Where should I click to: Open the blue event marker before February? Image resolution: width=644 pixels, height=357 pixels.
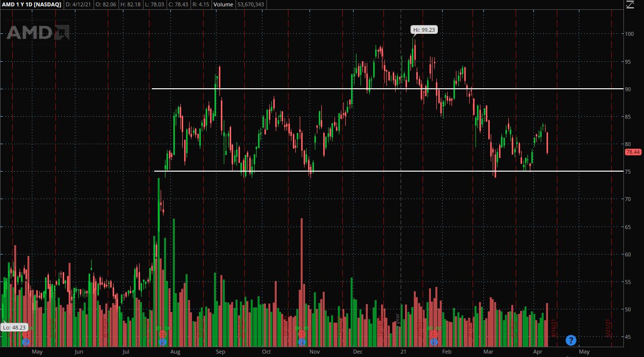434,342
